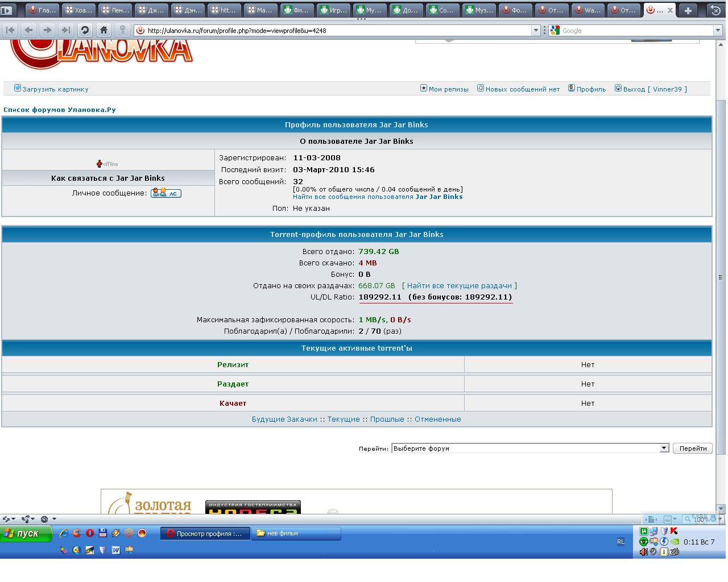Click the "Перейти" button

(x=693, y=448)
